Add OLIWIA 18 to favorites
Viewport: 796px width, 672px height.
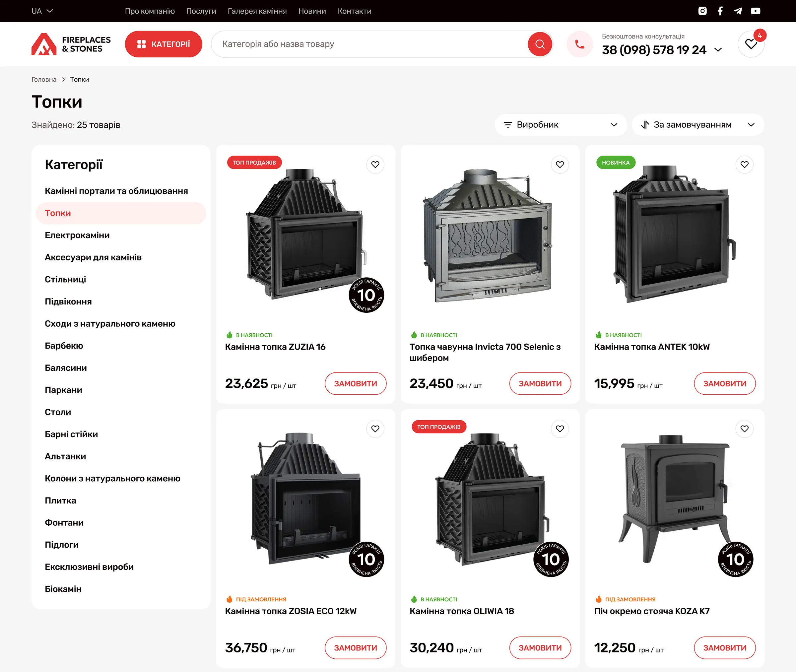point(560,429)
